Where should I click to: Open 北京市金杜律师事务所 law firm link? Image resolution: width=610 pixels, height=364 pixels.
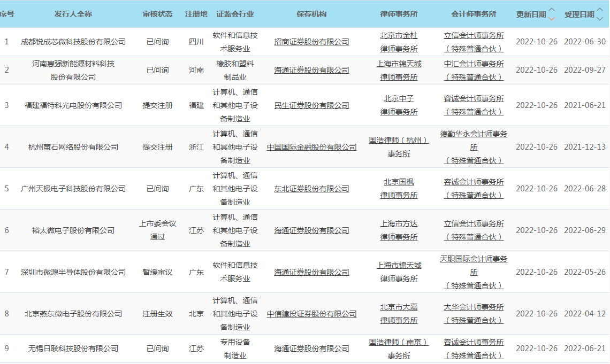click(399, 42)
